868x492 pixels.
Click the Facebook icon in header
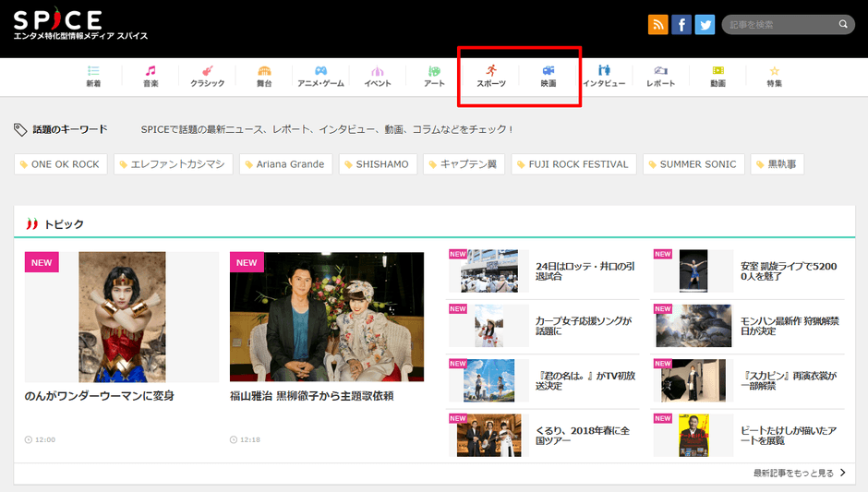[681, 25]
